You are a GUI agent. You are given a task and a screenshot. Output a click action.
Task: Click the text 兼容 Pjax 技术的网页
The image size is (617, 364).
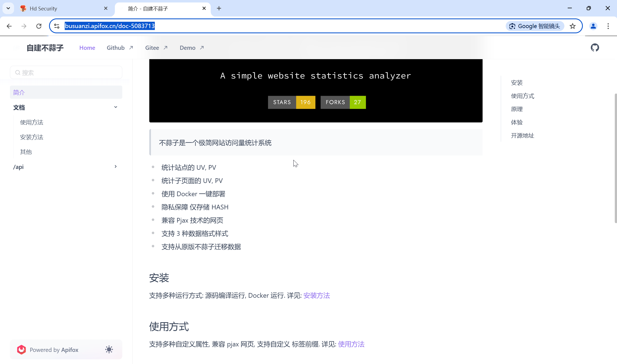tap(192, 220)
